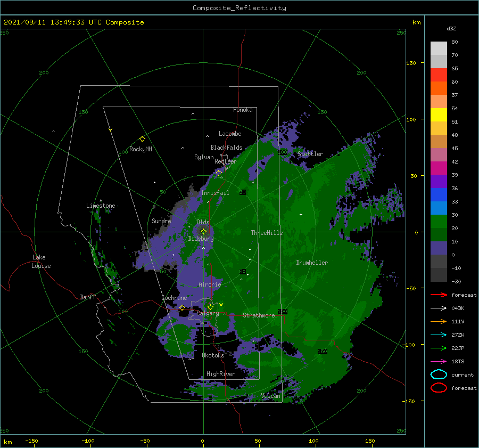Viewport: 479px width, 448px height.
Task: Click the yellow diamond marker near Cochrane
Action: pyautogui.click(x=182, y=307)
